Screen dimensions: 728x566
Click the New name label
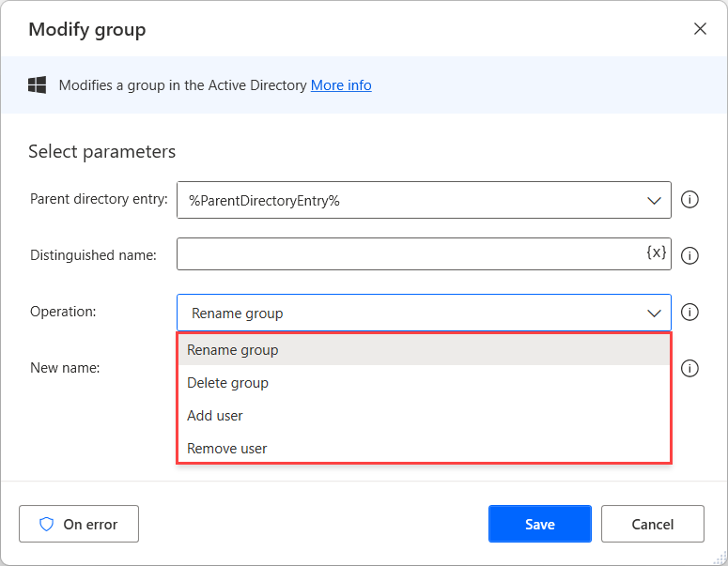[x=65, y=368]
